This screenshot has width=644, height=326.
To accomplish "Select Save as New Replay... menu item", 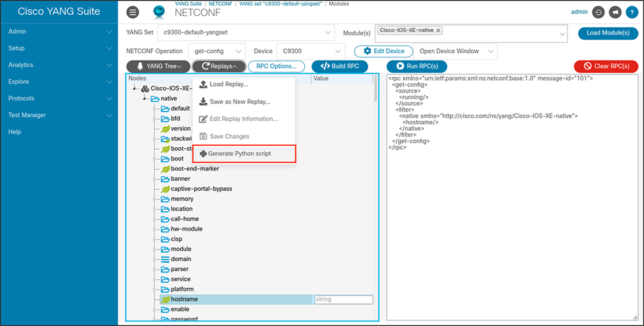I will coord(243,102).
